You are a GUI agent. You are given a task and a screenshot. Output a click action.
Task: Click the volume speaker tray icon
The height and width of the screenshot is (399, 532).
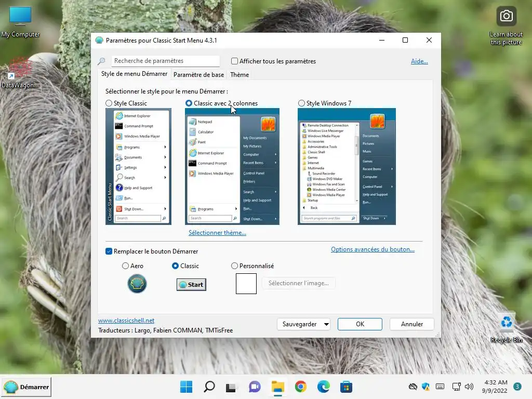[x=469, y=387]
